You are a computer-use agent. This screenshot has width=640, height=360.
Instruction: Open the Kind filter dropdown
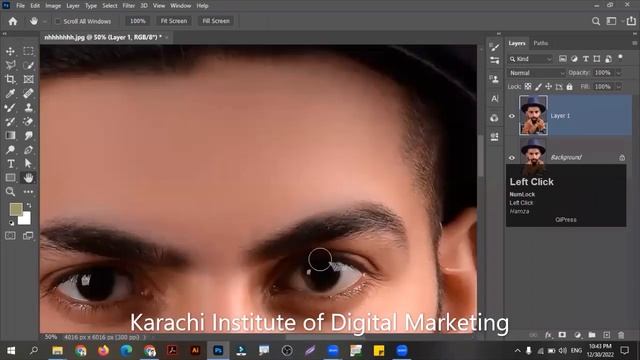click(x=531, y=59)
